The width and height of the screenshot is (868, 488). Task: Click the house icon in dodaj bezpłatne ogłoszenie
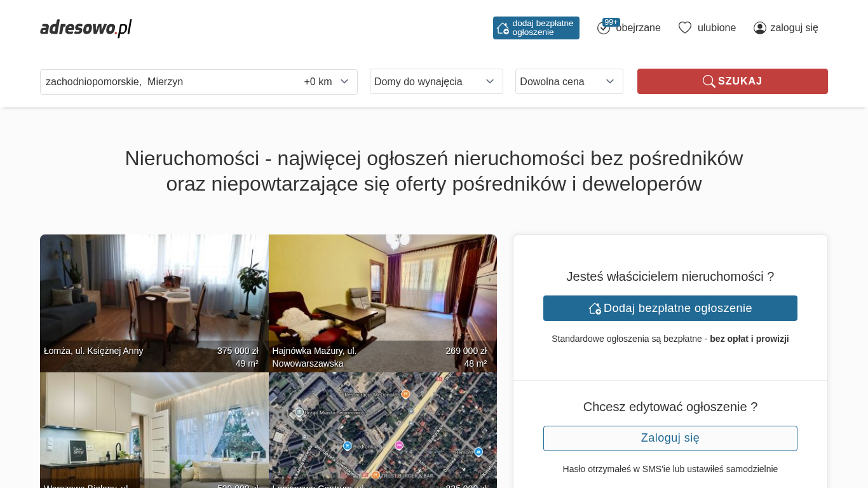coord(503,28)
